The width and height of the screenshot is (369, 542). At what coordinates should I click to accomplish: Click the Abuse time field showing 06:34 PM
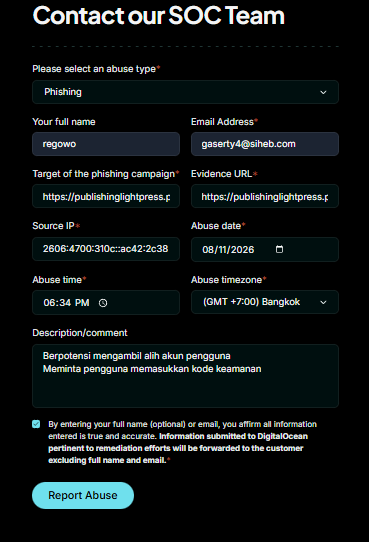pyautogui.click(x=106, y=303)
